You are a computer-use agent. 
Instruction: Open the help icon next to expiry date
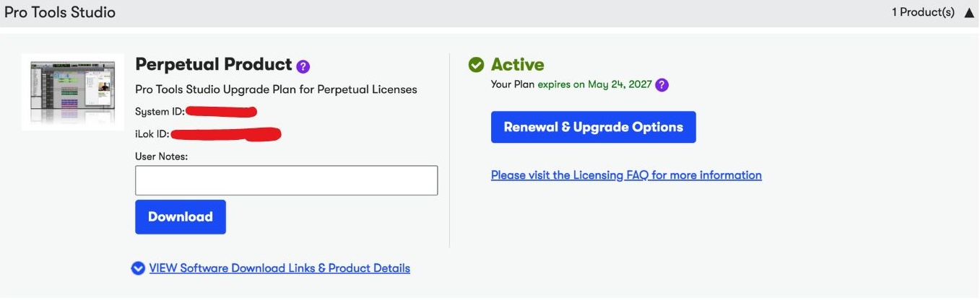pyautogui.click(x=662, y=85)
